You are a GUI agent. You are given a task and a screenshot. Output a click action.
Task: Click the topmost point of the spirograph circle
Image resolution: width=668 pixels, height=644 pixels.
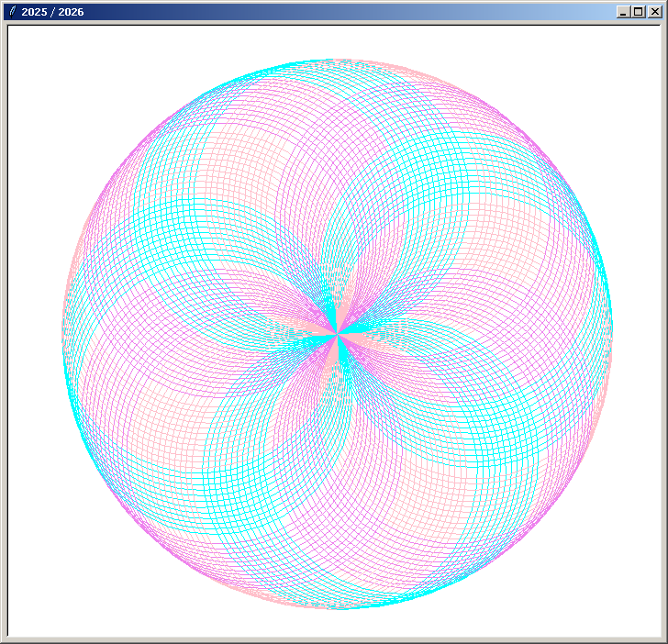pos(338,60)
